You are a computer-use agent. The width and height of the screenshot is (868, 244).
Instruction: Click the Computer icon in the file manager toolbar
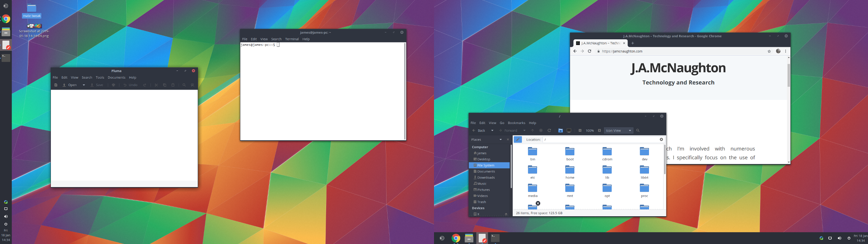(569, 130)
